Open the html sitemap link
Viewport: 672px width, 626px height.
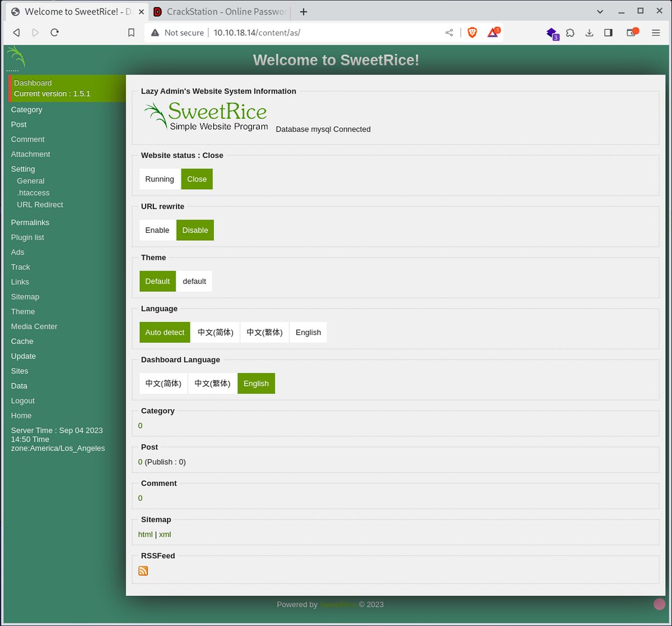[145, 534]
